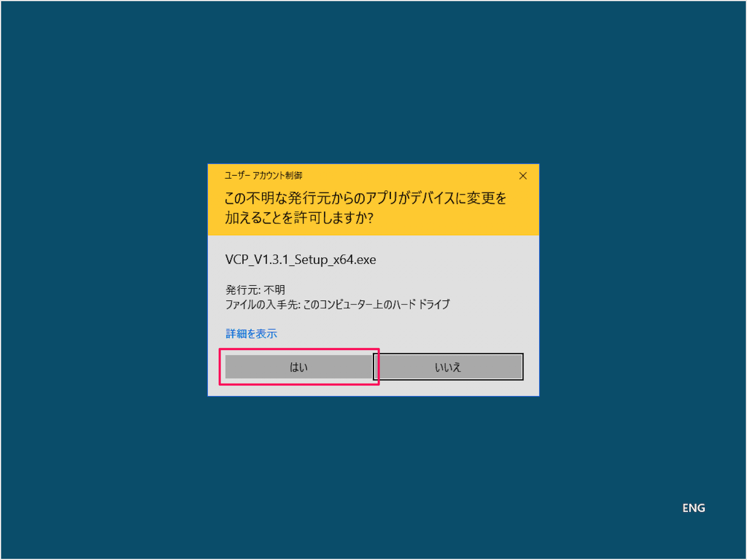This screenshot has height=560, width=747.
Task: Approve the installer with the はい button
Action: tap(299, 367)
